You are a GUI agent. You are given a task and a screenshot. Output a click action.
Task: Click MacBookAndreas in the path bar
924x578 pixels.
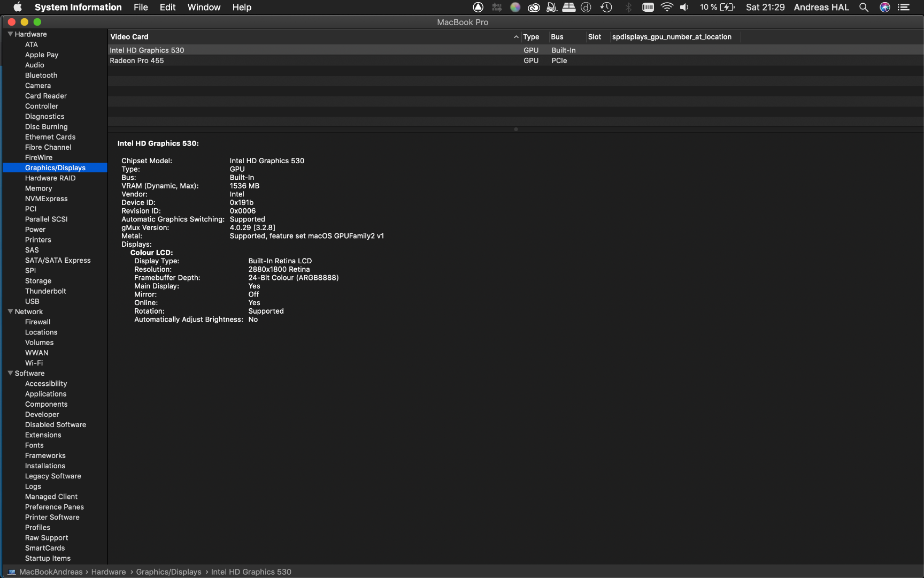[x=51, y=572]
